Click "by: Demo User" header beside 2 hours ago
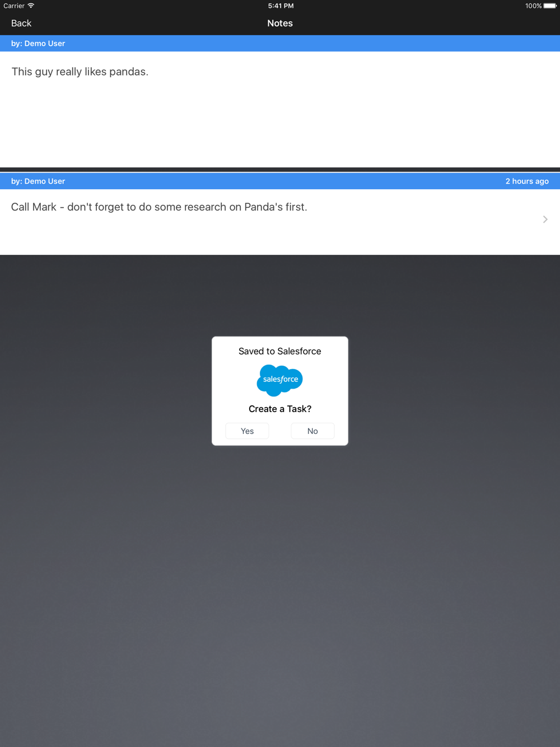This screenshot has height=747, width=560. [38, 181]
